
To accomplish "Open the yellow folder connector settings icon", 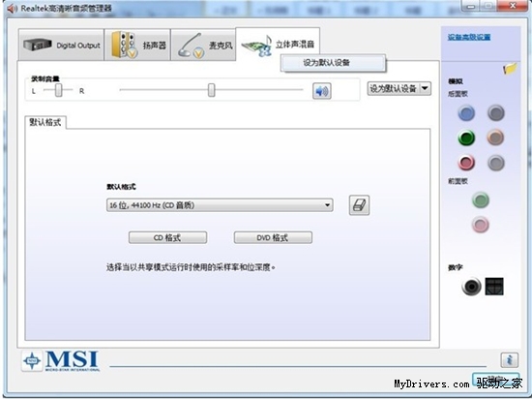I will (510, 69).
